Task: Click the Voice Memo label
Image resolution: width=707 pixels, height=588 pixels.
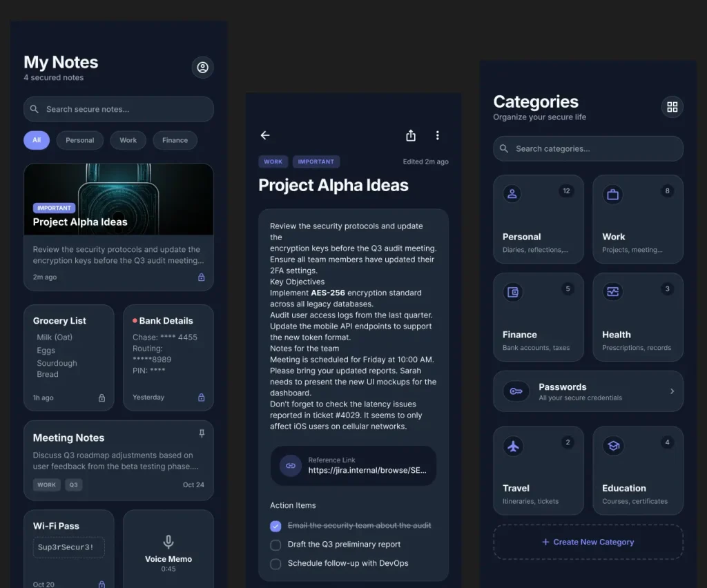Action: coord(168,559)
